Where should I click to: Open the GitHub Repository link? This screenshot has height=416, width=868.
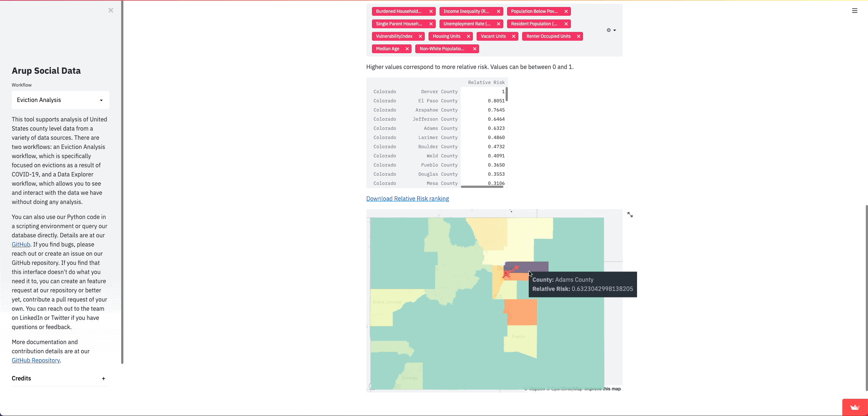coord(36,360)
